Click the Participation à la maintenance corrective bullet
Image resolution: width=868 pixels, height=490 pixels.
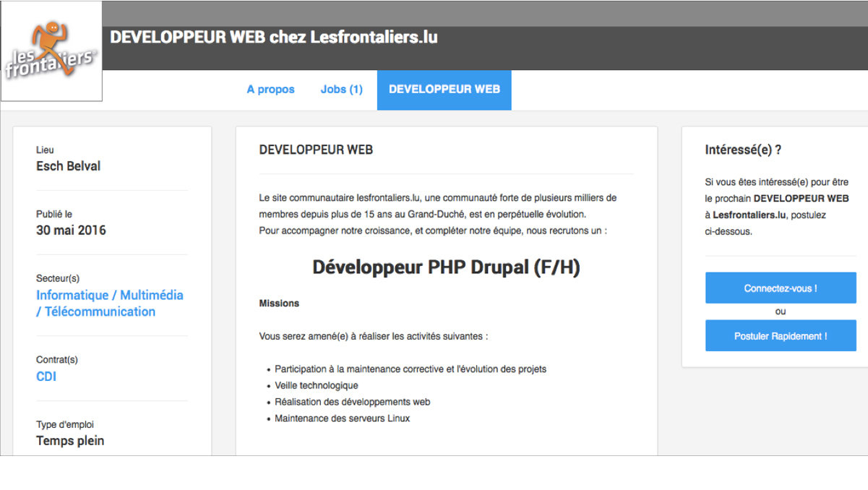[x=411, y=369]
